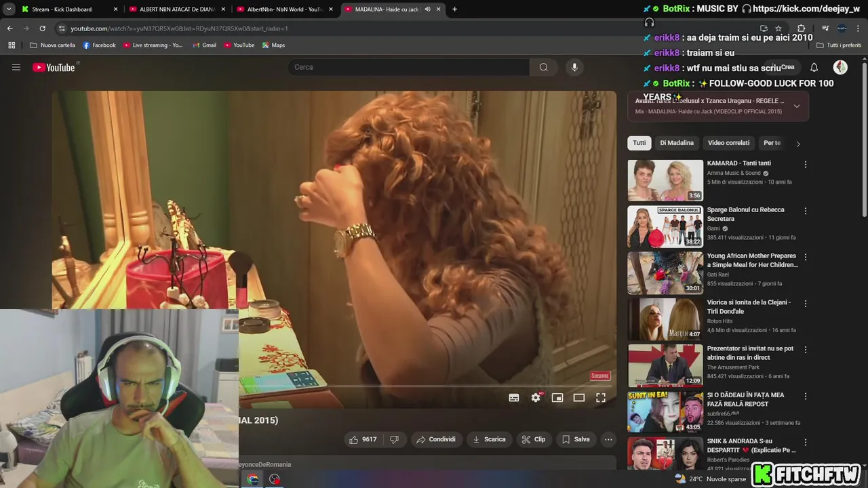Toggle subtitles on the video player

coord(514,398)
